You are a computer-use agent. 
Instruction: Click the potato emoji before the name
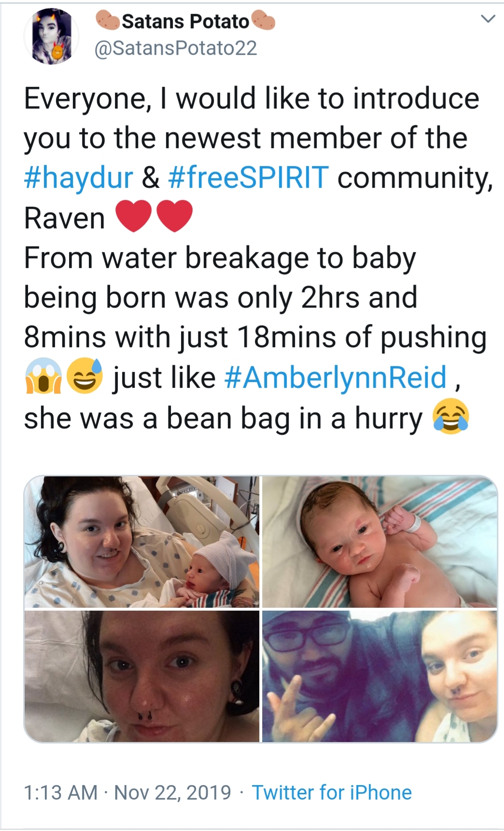108,21
